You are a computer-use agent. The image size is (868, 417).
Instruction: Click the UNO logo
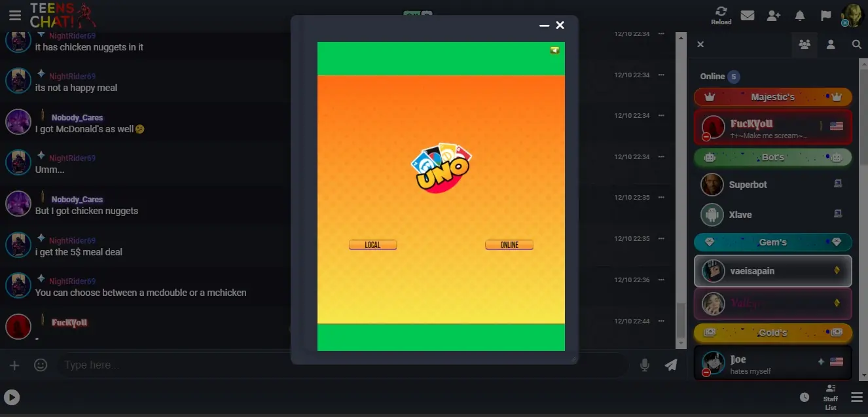pos(441,168)
